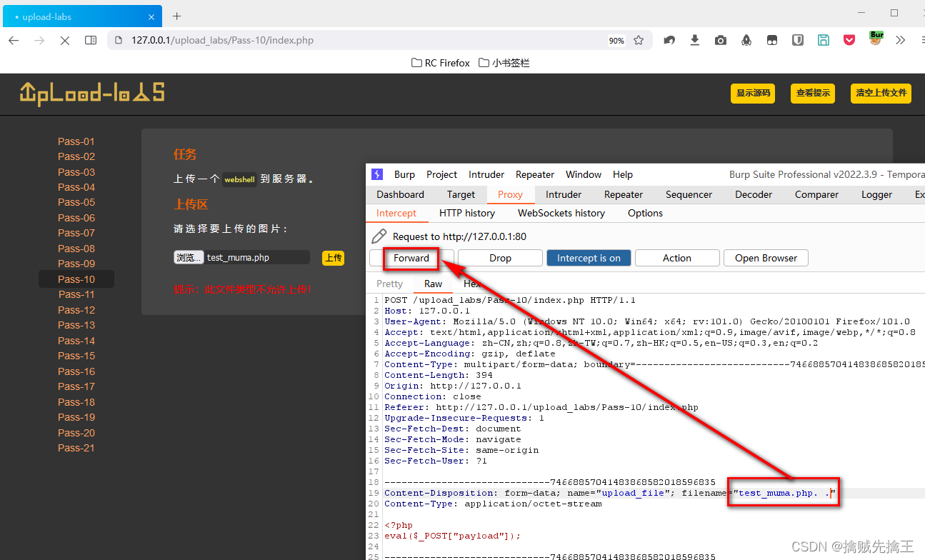Open the Bitwarden shield extension
This screenshot has height=560, width=925.
click(798, 41)
